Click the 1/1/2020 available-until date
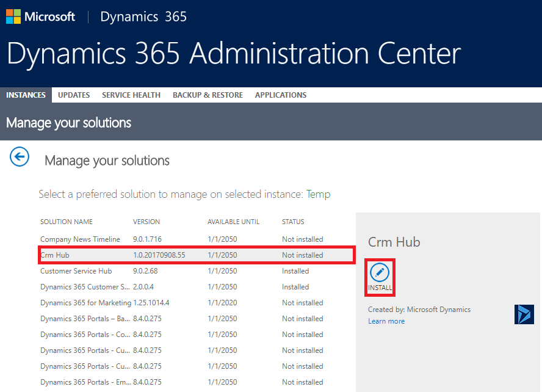 pyautogui.click(x=222, y=303)
